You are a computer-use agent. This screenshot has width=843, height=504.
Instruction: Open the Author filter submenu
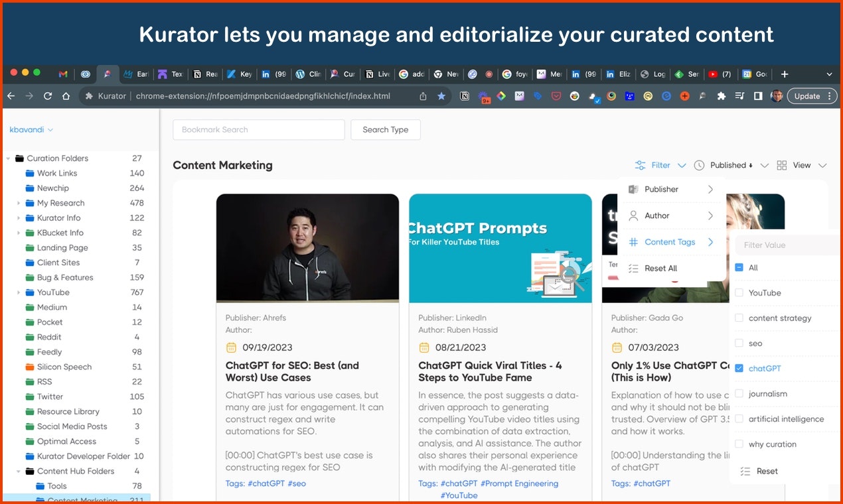[671, 216]
